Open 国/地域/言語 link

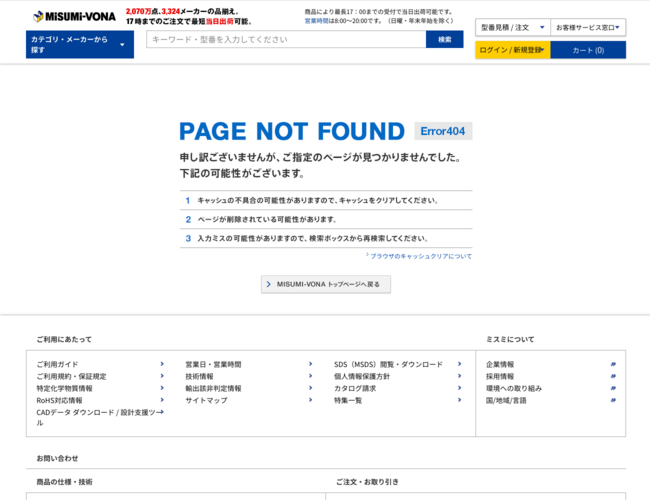click(506, 400)
